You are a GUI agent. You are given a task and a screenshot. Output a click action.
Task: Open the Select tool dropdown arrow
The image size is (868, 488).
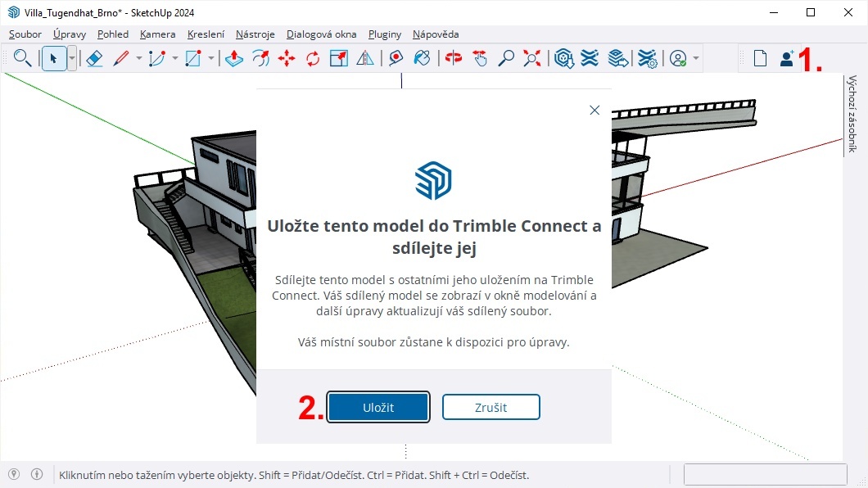(x=72, y=58)
